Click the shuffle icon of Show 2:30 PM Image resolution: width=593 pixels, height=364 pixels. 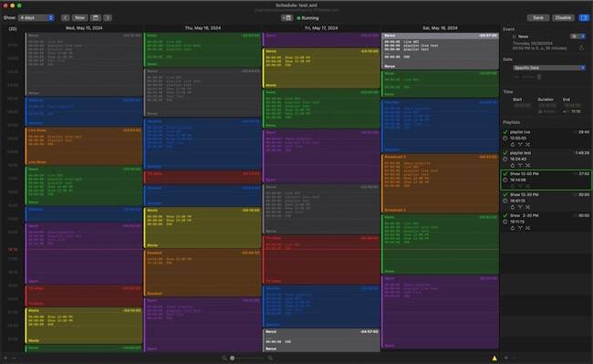tap(527, 228)
